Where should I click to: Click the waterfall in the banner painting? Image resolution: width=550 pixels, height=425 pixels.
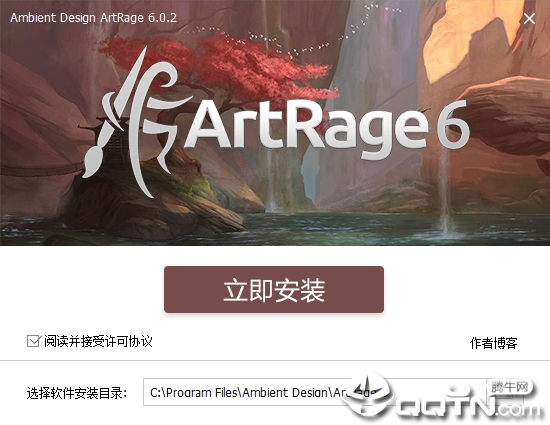[445, 189]
